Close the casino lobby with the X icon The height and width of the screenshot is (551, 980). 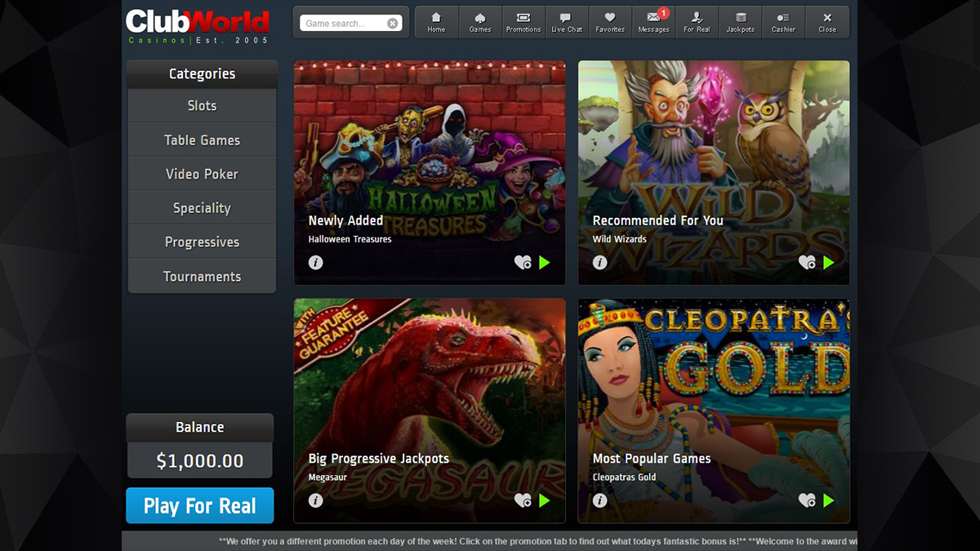(x=827, y=22)
